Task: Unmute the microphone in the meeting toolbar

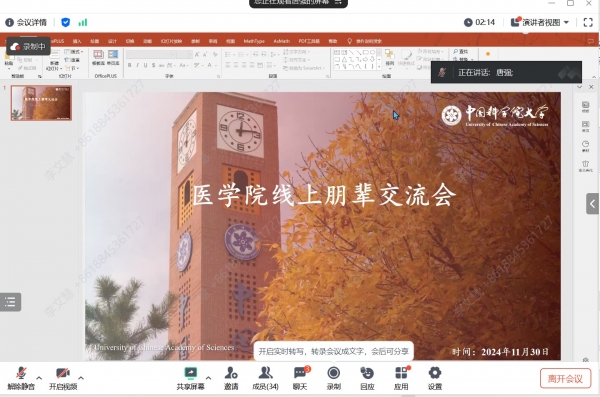Action: coord(21,378)
